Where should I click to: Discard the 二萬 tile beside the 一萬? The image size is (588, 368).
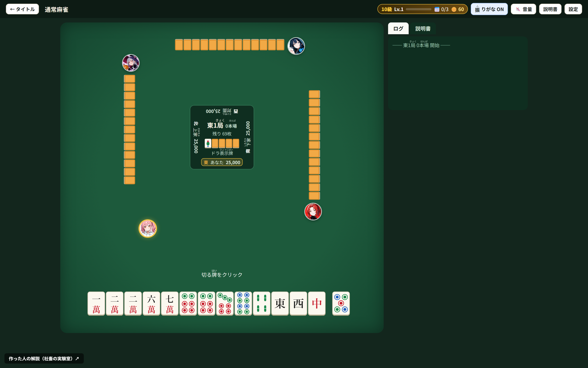(x=115, y=303)
